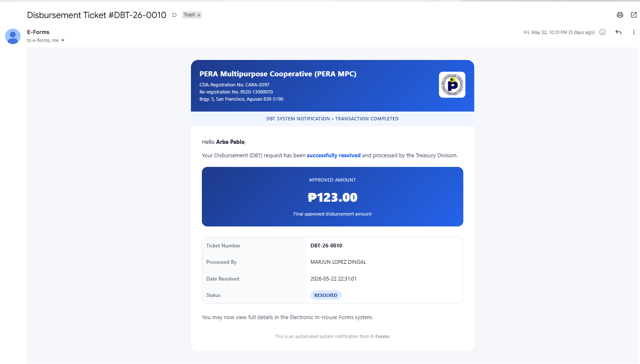Click the PERA MPC logo image

452,85
